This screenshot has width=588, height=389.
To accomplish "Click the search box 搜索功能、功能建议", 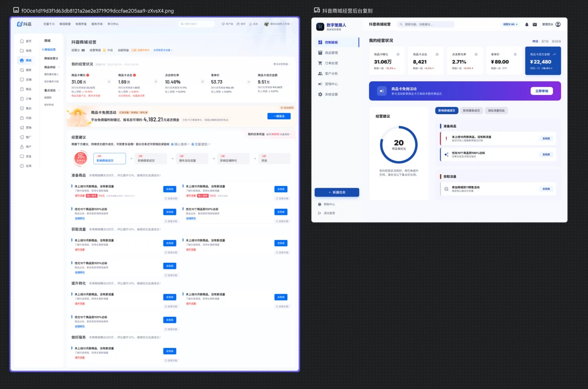I will [426, 24].
